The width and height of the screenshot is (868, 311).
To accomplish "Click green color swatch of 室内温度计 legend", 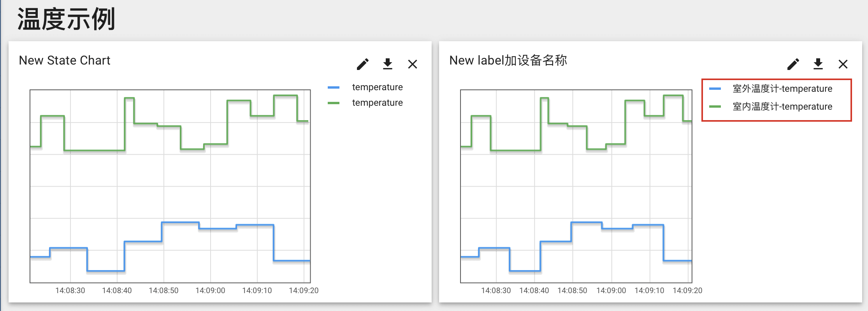I will click(x=715, y=107).
